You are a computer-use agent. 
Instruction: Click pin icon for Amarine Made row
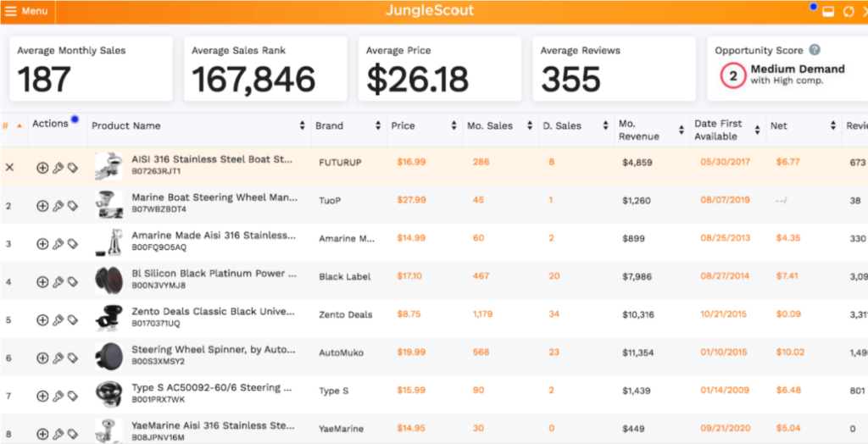[58, 243]
